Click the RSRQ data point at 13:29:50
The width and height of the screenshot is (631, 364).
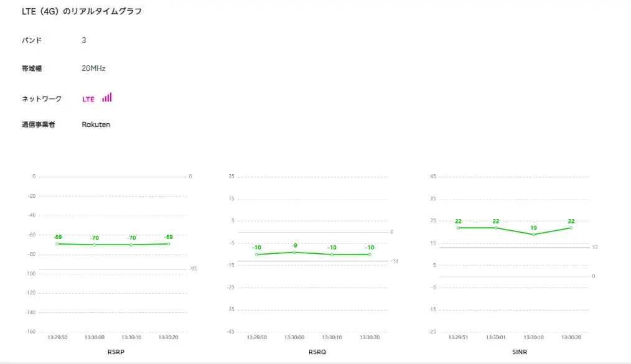256,254
